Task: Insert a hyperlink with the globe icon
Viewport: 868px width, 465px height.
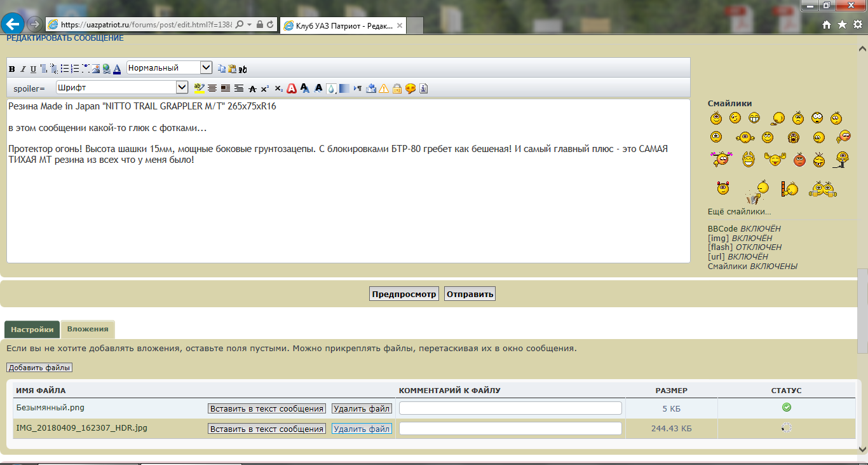Action: tap(106, 69)
